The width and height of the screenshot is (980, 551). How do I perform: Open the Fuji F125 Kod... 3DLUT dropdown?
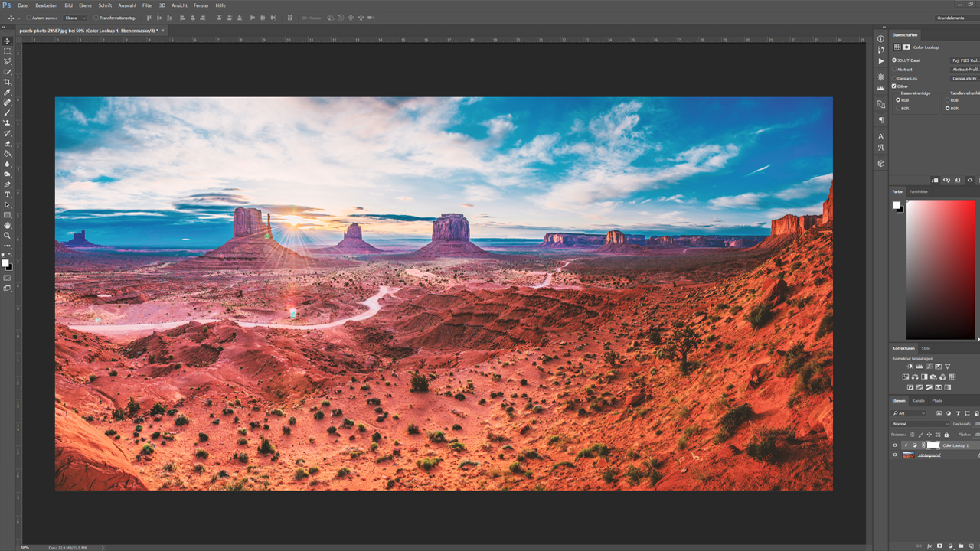(x=965, y=60)
